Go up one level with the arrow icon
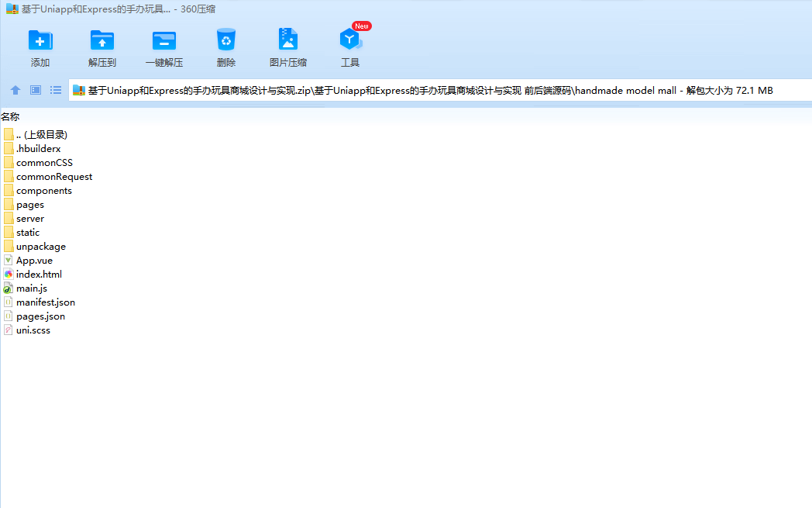Viewport: 812px width, 508px height. point(15,90)
